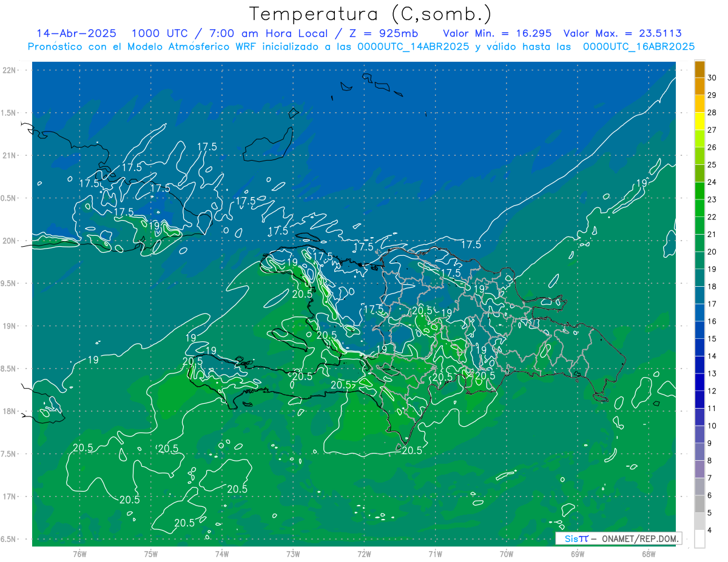Click the "69W" longitude label
728x562 pixels.
click(x=577, y=554)
